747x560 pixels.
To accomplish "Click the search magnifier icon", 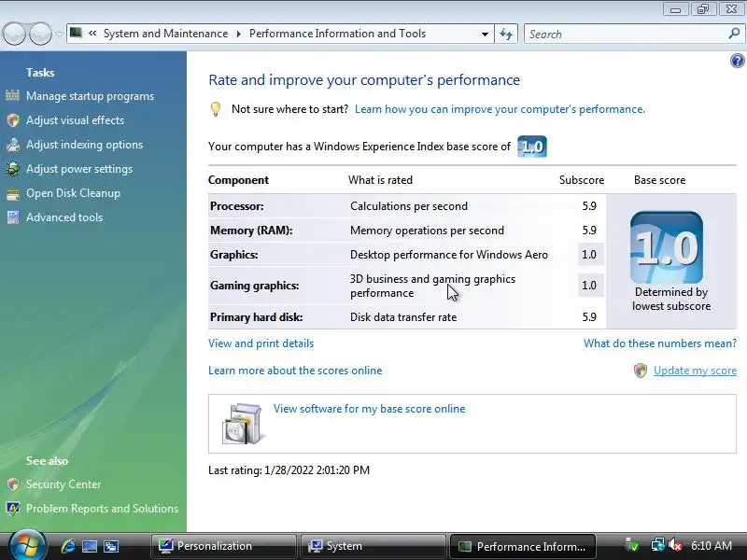I will pyautogui.click(x=734, y=34).
